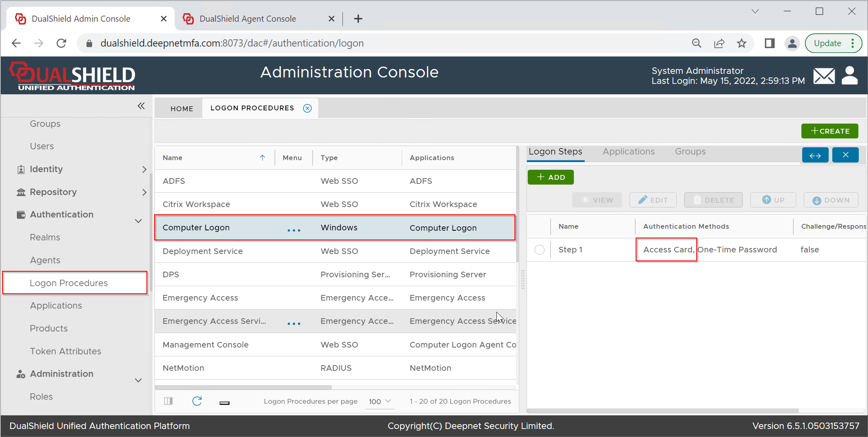Click the refresh icon below the table

(197, 401)
